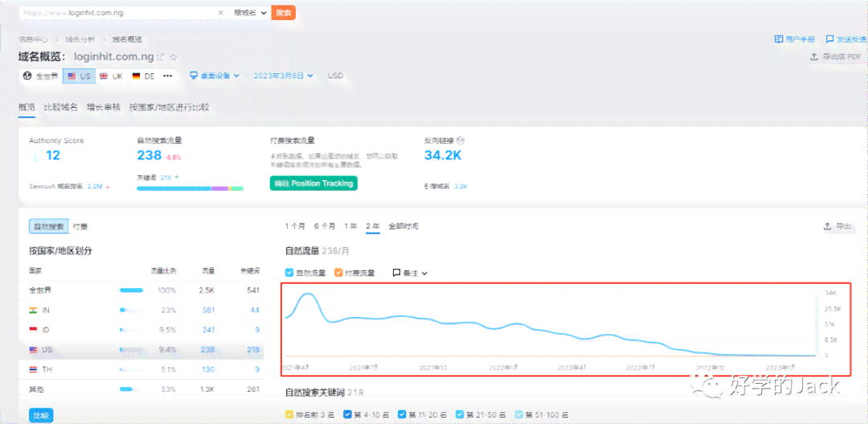This screenshot has width=868, height=424.
Task: Click keyword distribution bar under 关键词
Action: 190,189
